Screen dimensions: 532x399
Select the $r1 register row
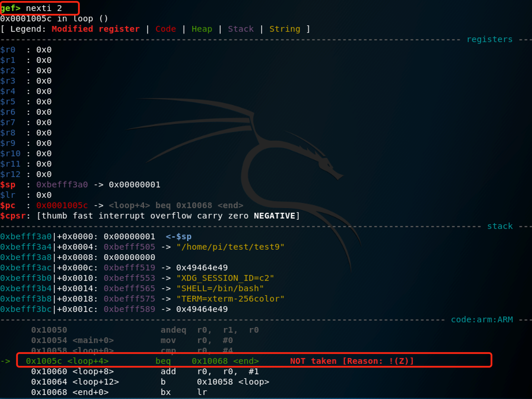pos(26,60)
